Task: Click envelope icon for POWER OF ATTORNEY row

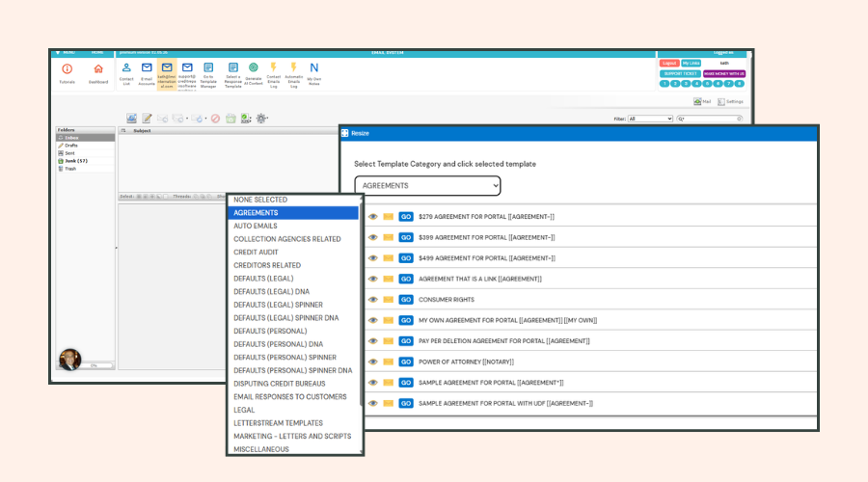Action: click(x=389, y=361)
